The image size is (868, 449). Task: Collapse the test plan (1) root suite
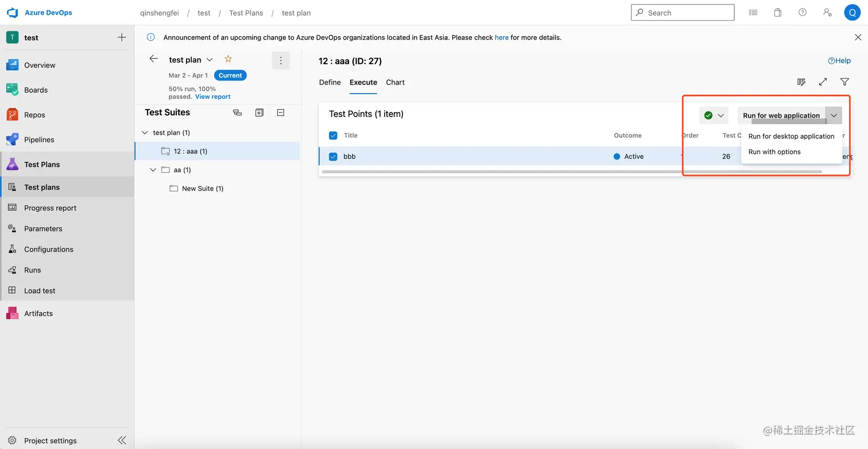pyautogui.click(x=145, y=133)
